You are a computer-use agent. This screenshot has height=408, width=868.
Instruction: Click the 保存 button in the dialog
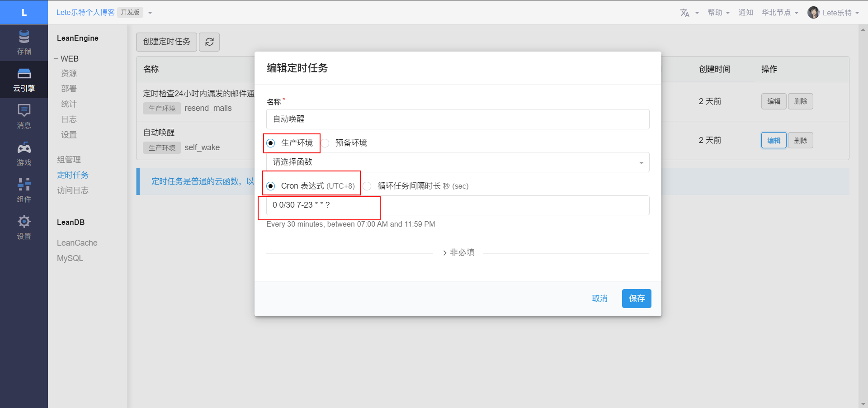click(x=636, y=299)
